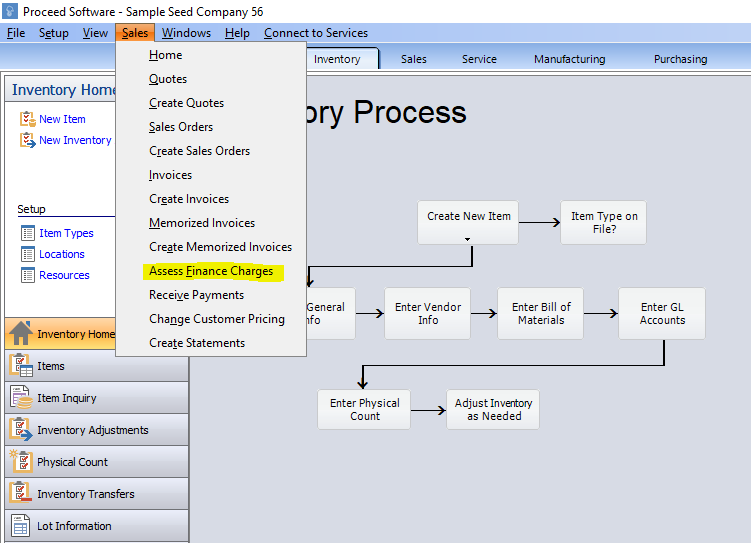The height and width of the screenshot is (543, 751).
Task: Select Create Invoices menu entry
Action: [x=211, y=199]
